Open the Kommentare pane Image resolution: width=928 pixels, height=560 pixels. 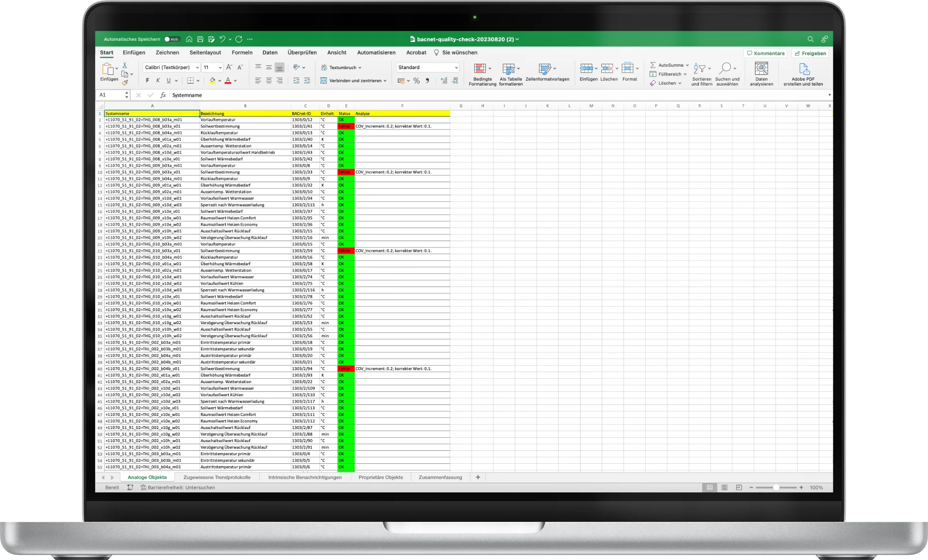click(766, 53)
